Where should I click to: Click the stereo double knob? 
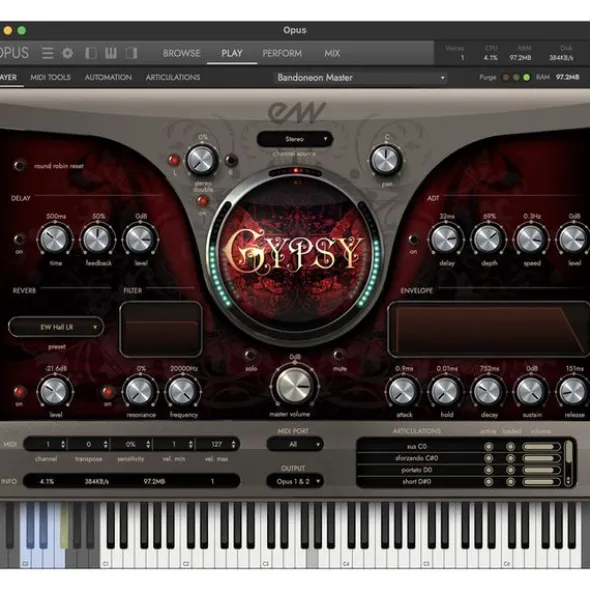click(202, 160)
